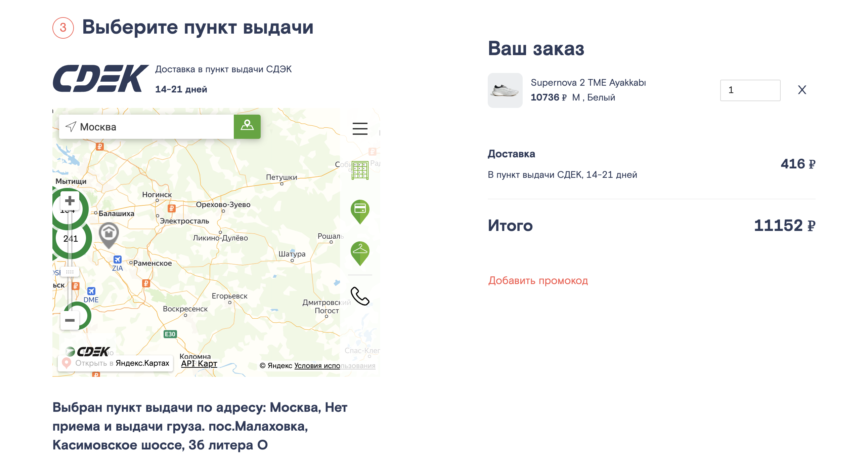
Task: Click the DME airport icon on the map
Action: click(91, 291)
